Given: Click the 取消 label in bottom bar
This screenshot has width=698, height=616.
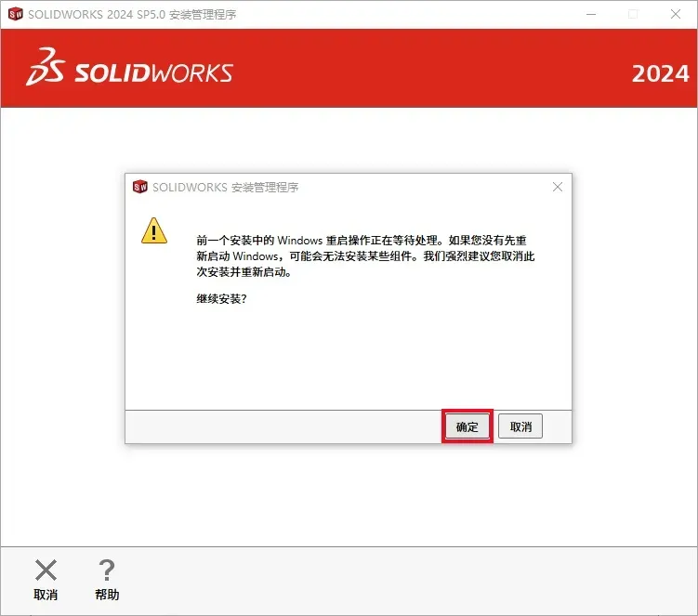Looking at the screenshot, I should pyautogui.click(x=46, y=595).
